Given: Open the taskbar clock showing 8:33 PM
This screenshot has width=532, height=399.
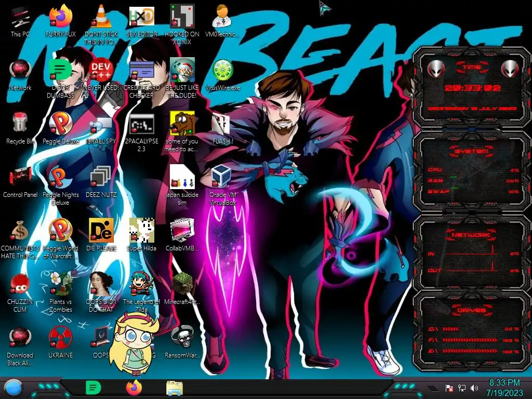Looking at the screenshot, I should (504, 388).
